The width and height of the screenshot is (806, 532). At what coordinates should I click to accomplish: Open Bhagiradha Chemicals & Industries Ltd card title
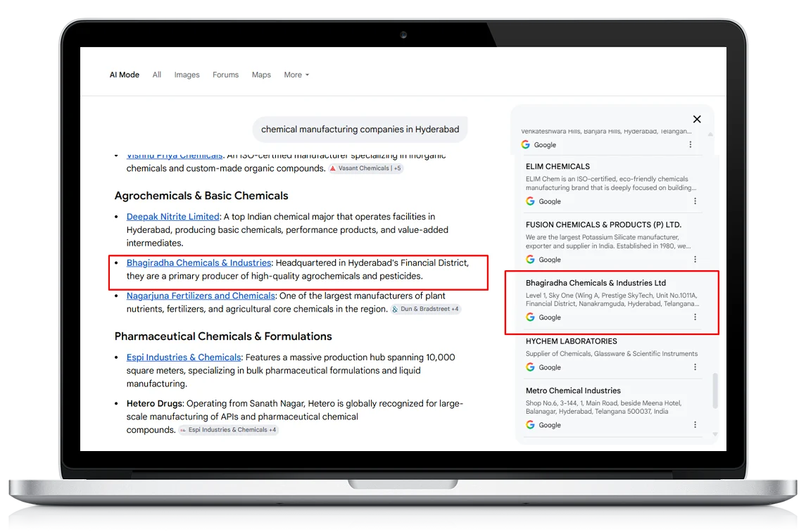[596, 283]
